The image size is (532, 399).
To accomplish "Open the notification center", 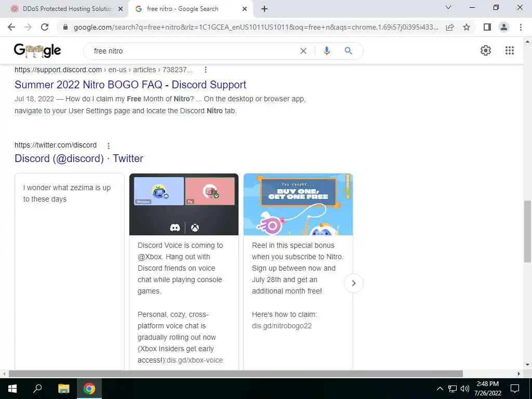I will [x=515, y=389].
